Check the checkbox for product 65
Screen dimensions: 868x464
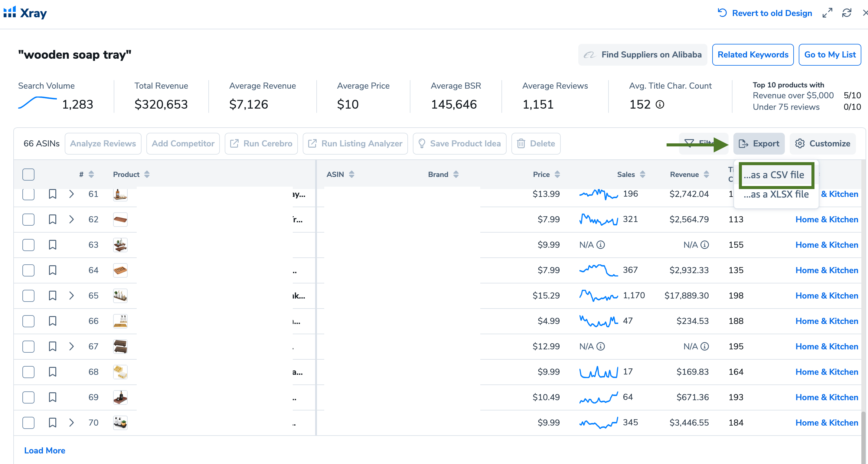(28, 296)
